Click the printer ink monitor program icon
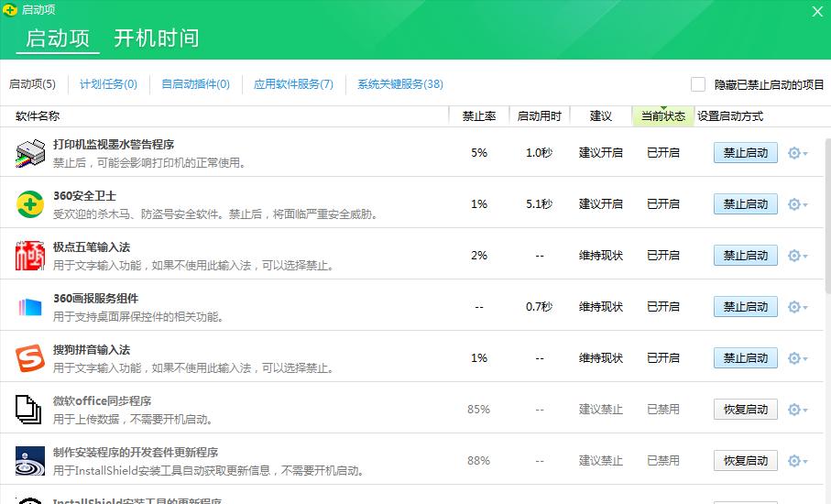The width and height of the screenshot is (831, 504). [x=30, y=153]
